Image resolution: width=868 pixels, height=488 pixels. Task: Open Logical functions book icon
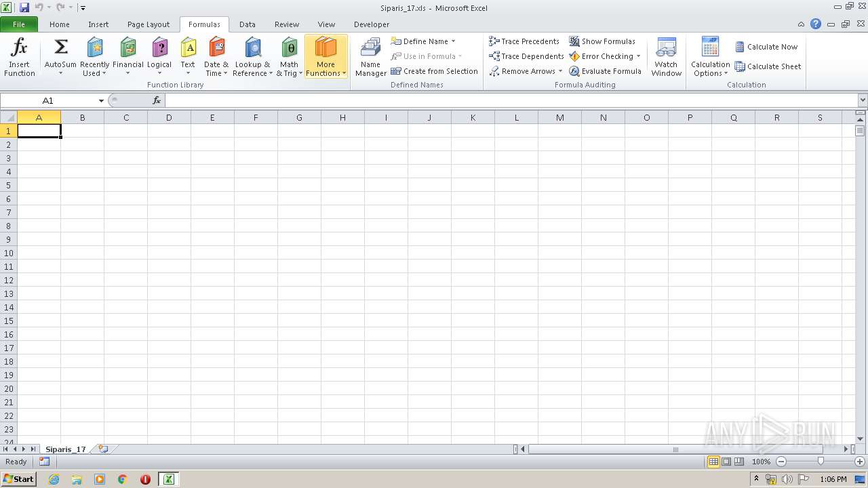click(x=159, y=47)
